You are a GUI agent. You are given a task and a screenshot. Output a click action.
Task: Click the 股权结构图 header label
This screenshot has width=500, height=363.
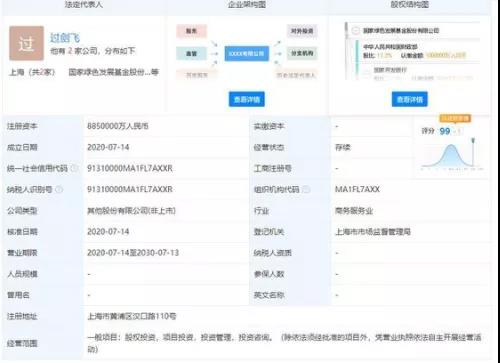click(x=410, y=4)
